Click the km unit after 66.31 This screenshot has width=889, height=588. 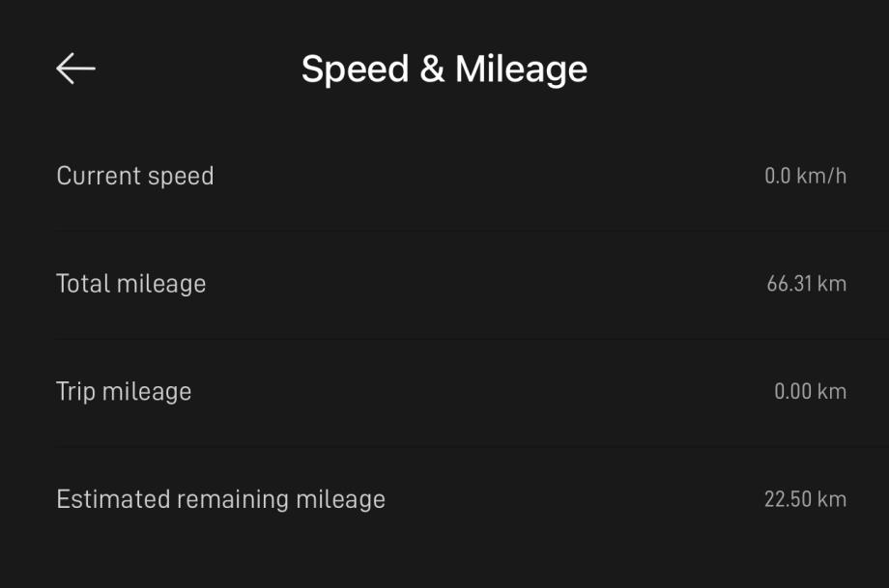click(831, 284)
